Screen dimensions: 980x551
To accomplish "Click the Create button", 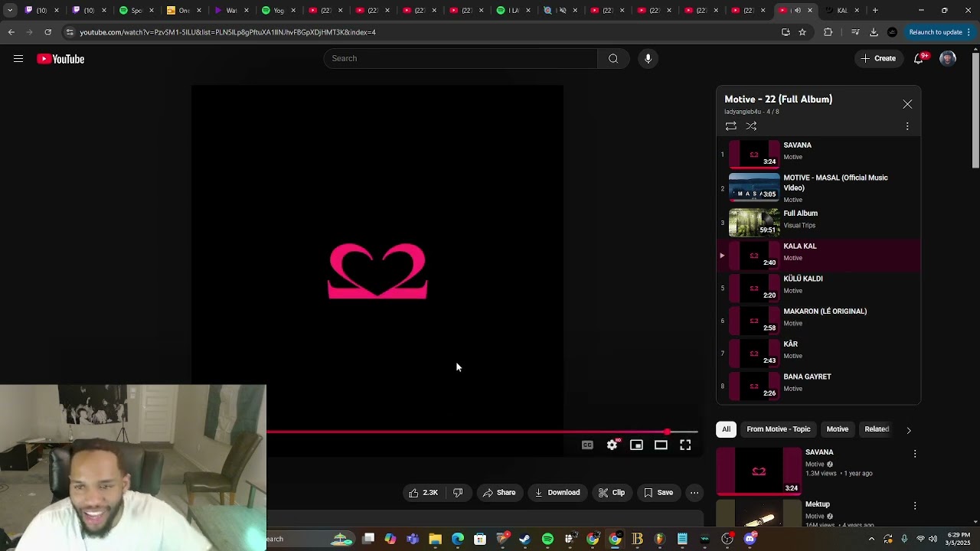I will point(878,59).
